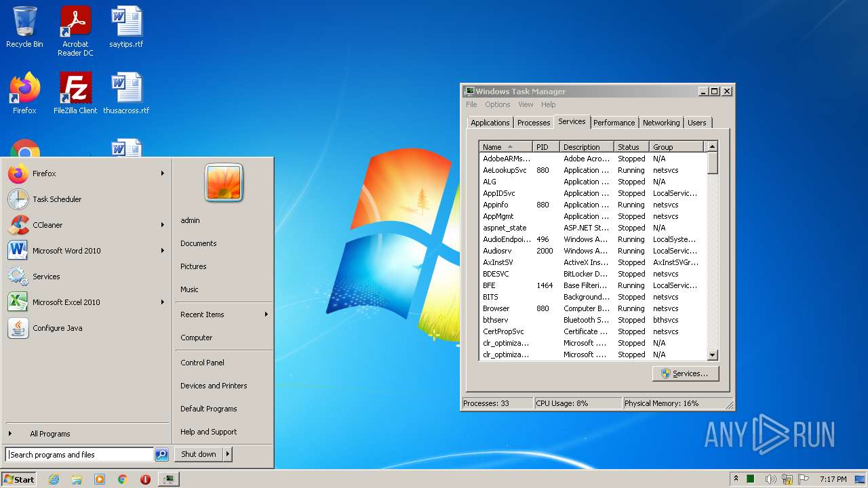
Task: Click services list scroll down arrow
Action: [712, 354]
